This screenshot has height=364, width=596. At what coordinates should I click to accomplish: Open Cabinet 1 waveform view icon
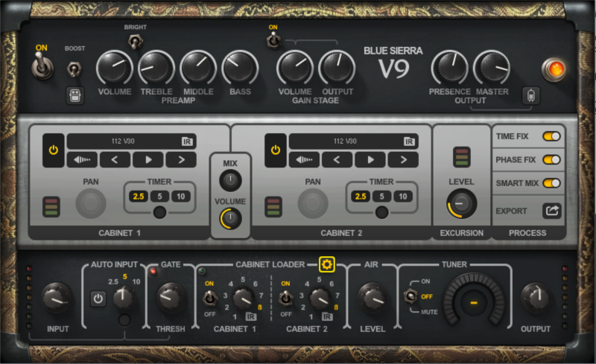pos(82,159)
